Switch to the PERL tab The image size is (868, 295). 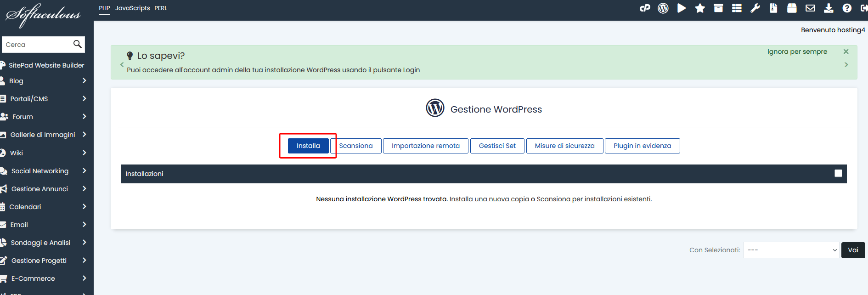click(161, 8)
